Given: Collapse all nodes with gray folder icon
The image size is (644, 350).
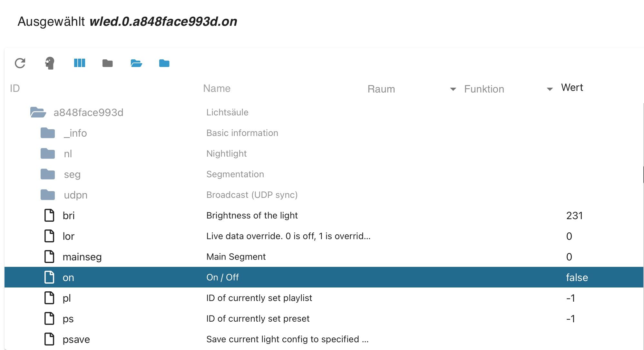Looking at the screenshot, I should click(x=108, y=63).
